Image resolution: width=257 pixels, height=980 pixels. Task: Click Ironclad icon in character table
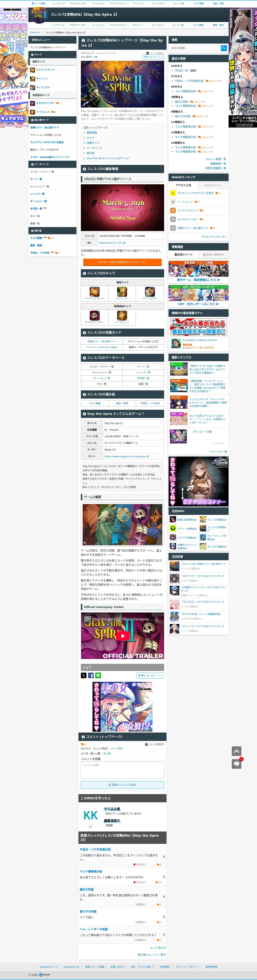(x=94, y=292)
